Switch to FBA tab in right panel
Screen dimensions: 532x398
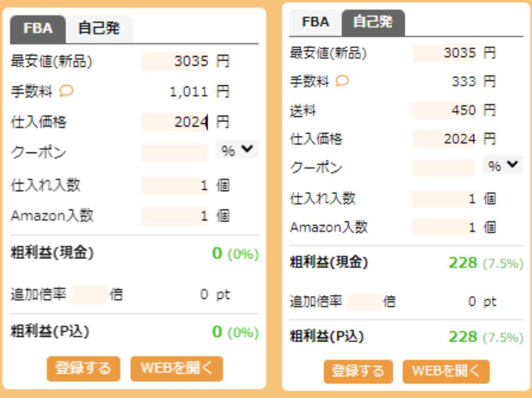tap(315, 22)
